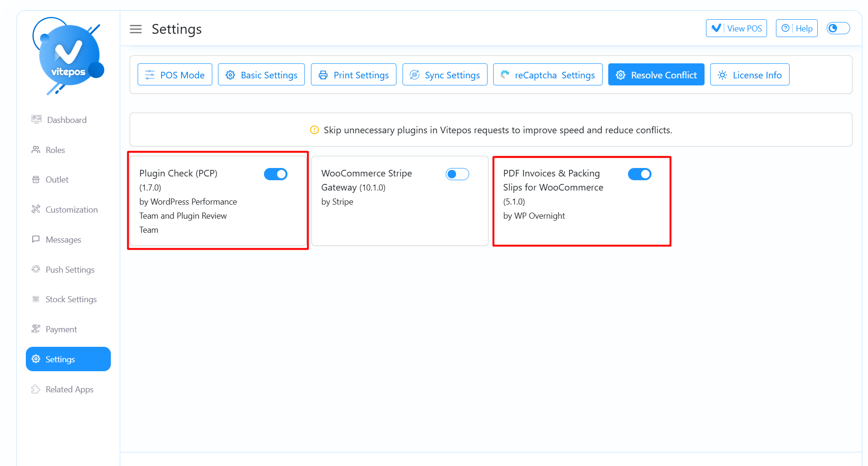Disable the Plugin Check (PCP) toggle
The width and height of the screenshot is (868, 466).
(276, 174)
